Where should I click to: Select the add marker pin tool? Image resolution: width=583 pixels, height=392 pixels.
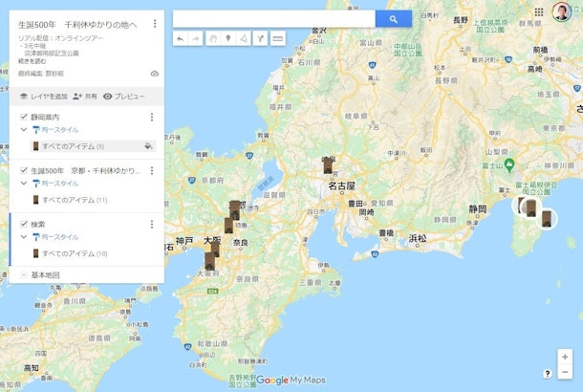point(228,38)
